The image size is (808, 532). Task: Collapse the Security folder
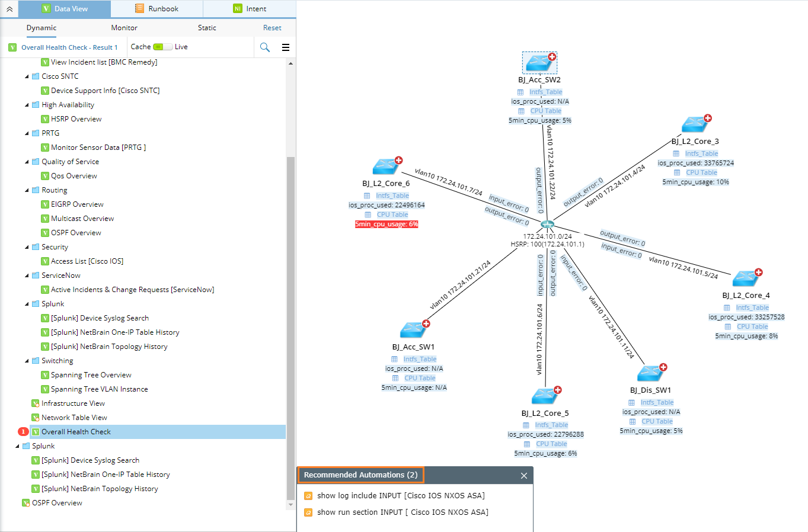[x=27, y=247]
